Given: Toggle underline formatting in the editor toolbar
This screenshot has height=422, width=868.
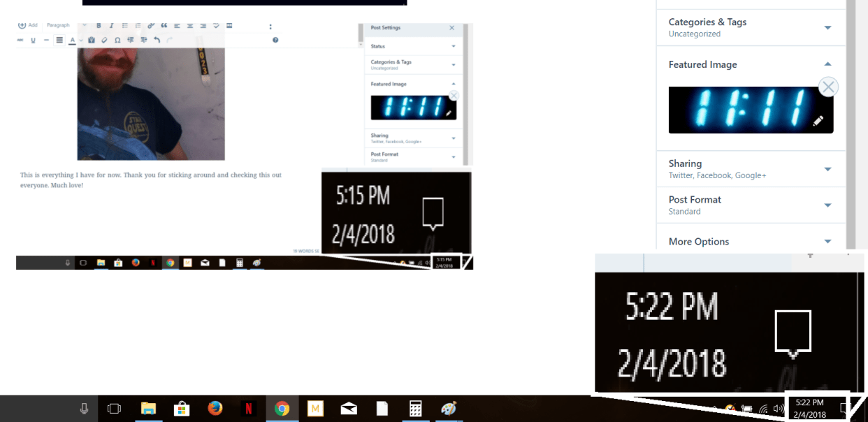Looking at the screenshot, I should (x=33, y=41).
